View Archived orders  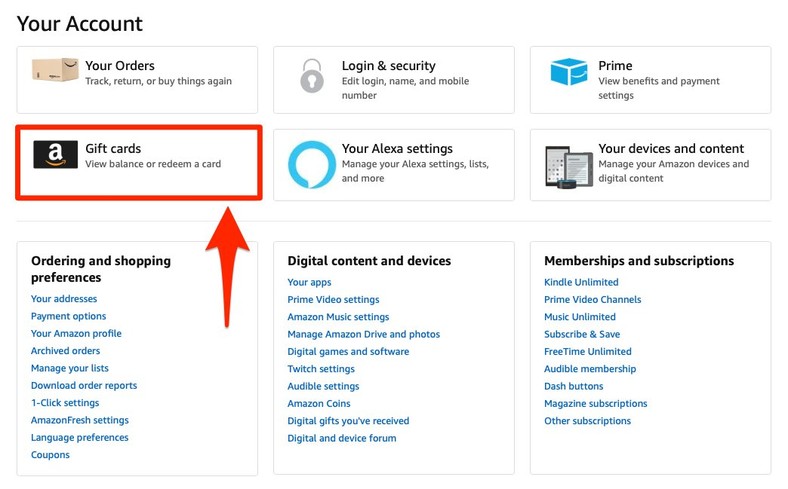click(65, 351)
